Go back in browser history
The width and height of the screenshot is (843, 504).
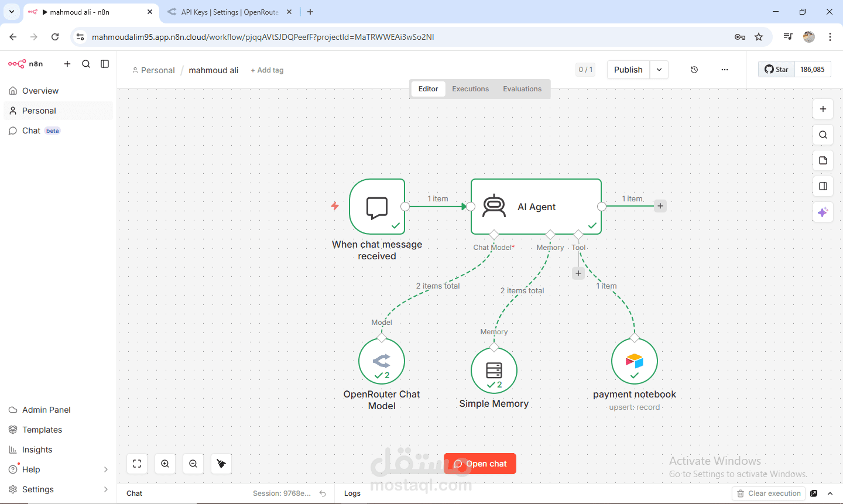pyautogui.click(x=13, y=37)
